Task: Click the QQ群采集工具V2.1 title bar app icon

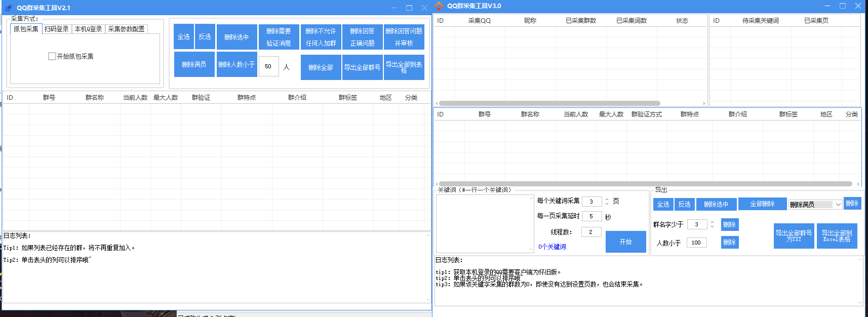Action: tap(8, 8)
